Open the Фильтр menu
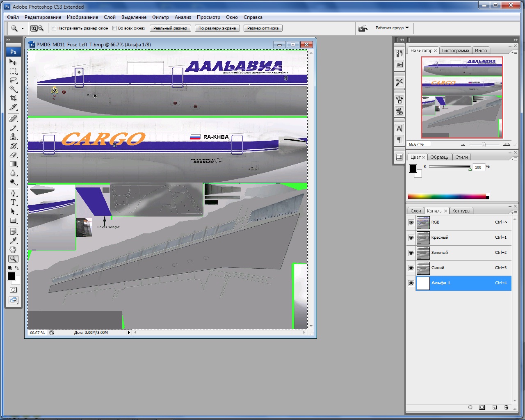 (x=160, y=17)
